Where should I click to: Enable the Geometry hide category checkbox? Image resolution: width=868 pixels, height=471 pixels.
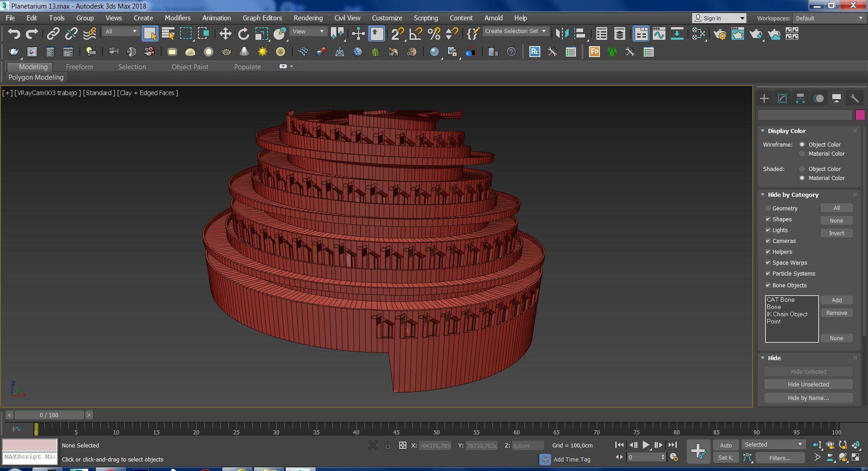[x=768, y=208]
